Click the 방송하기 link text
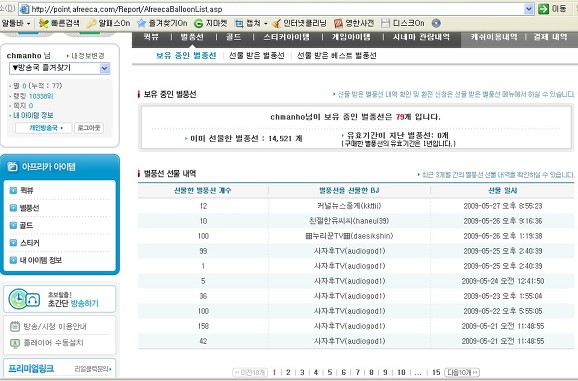The width and height of the screenshot is (578, 381). pos(84,304)
